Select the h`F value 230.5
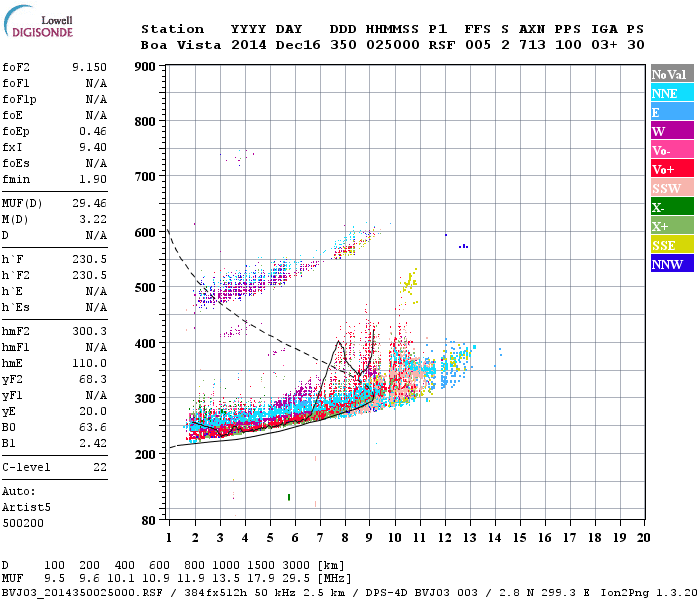This screenshot has width=700, height=600. (x=89, y=259)
